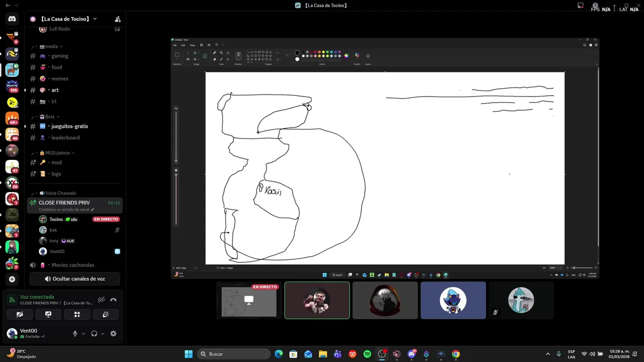The height and width of the screenshot is (362, 644).
Task: Select the highlighted speaking participant tile
Action: 317,300
